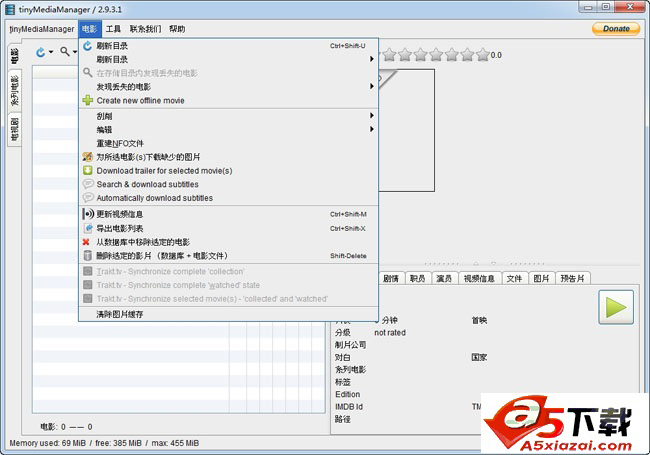The image size is (650, 455).
Task: Open the tinyMediaManager menu in the menu bar
Action: [x=41, y=29]
